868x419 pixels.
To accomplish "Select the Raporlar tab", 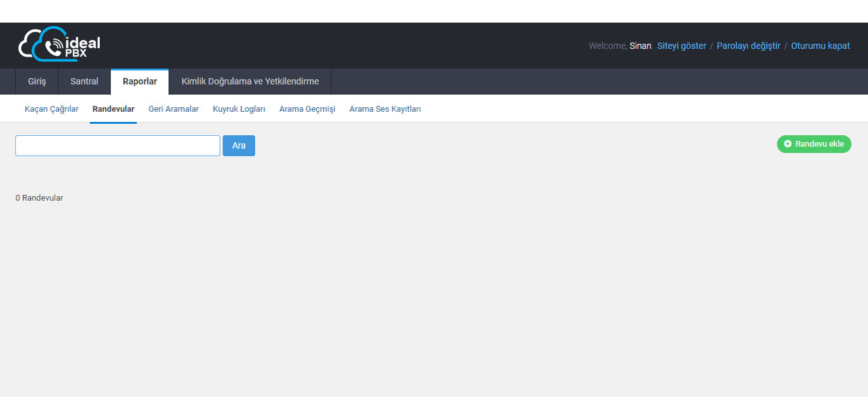I will pos(140,81).
